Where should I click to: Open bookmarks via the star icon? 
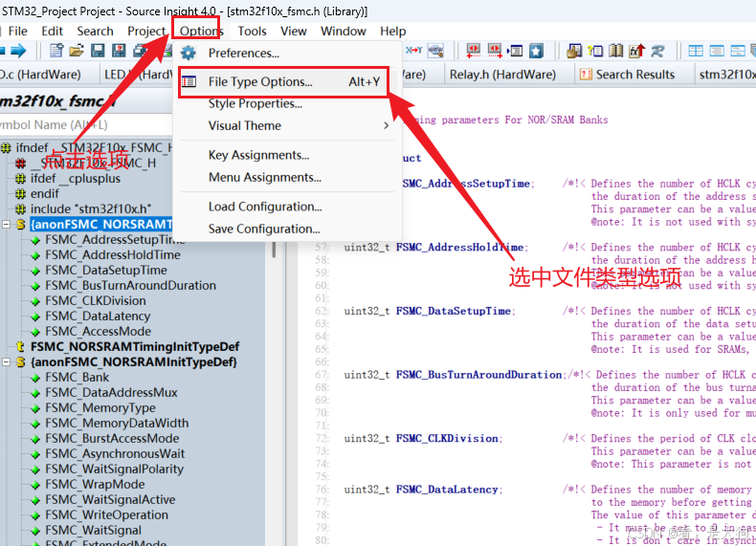tap(536, 51)
